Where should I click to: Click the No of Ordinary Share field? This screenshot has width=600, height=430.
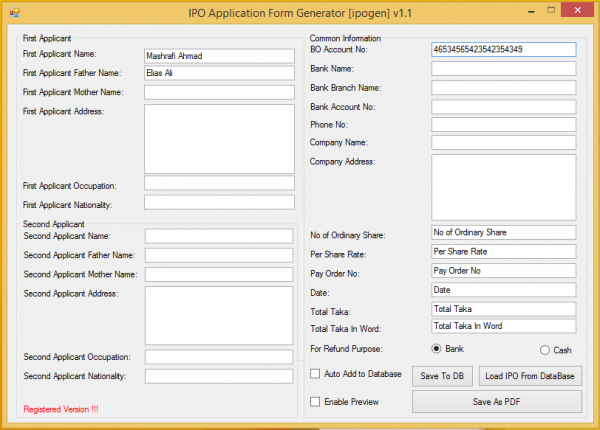click(503, 232)
